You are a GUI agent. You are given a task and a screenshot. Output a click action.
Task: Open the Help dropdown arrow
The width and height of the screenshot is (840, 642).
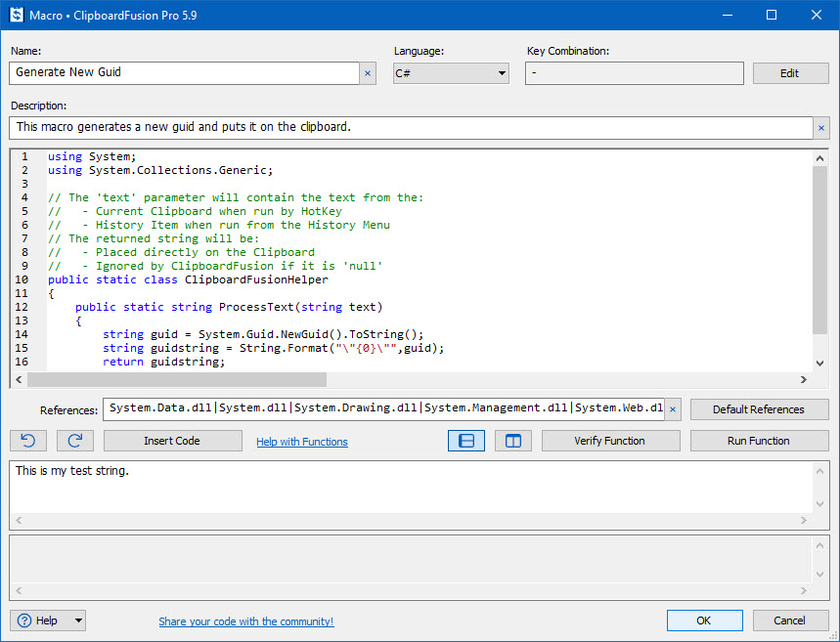[78, 621]
